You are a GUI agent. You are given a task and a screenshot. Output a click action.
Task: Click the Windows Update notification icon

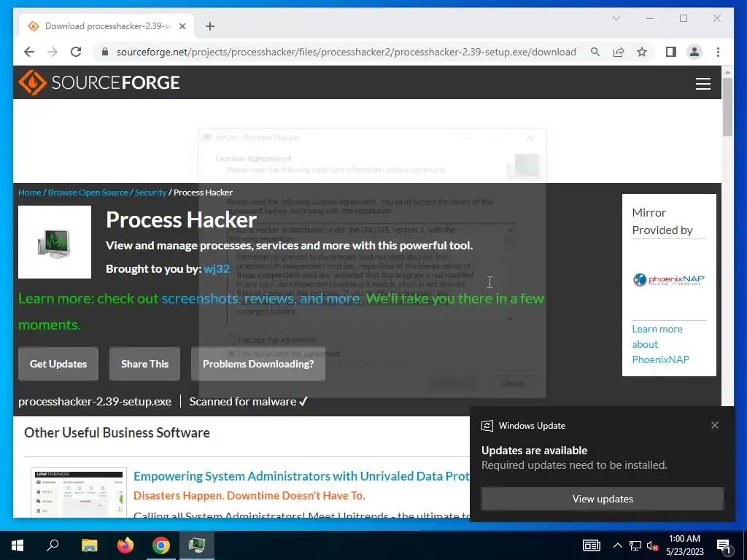(x=487, y=426)
